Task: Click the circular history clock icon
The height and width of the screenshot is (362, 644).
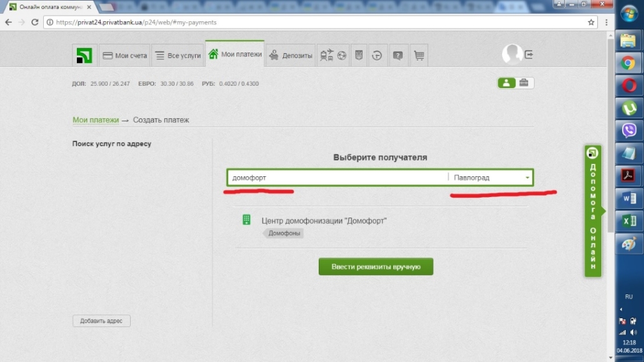Action: (x=377, y=56)
